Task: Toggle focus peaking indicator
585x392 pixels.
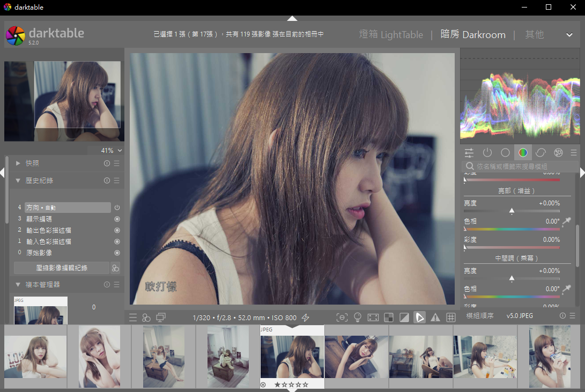Action: (x=342, y=317)
